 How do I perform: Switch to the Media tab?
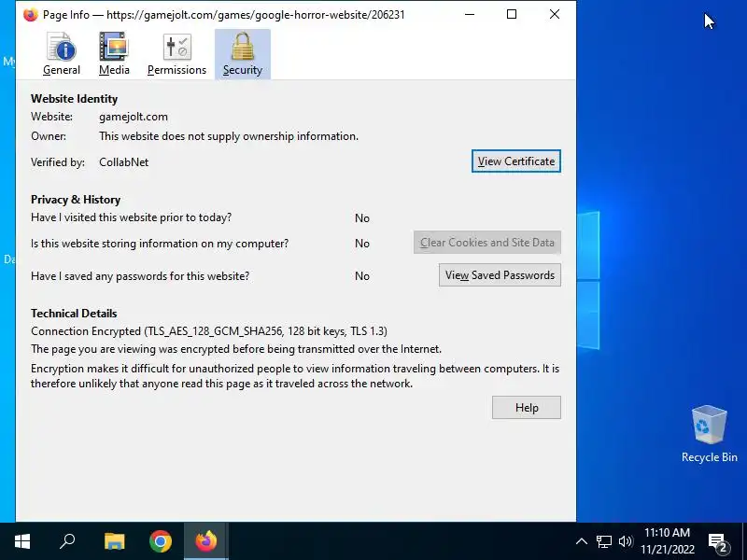coord(114,54)
